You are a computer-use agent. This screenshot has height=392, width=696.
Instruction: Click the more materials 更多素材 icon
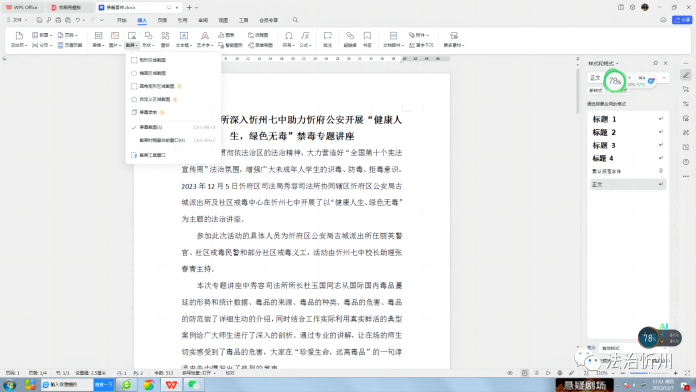454,36
